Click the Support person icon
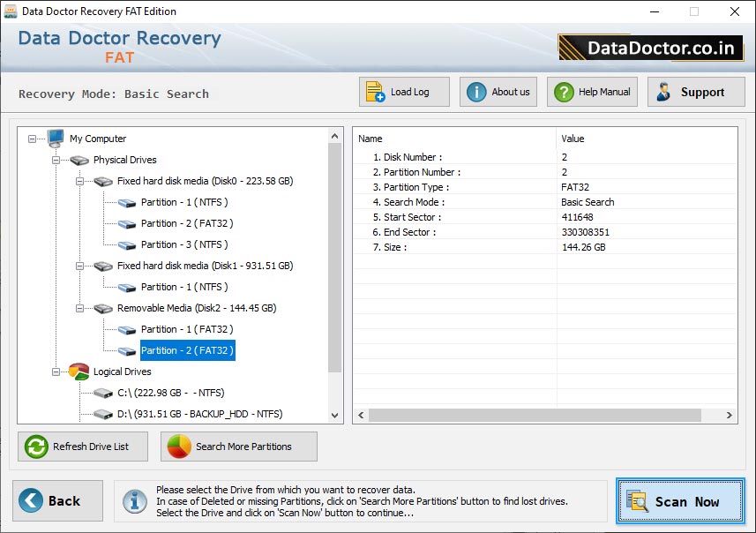This screenshot has width=756, height=533. pyautogui.click(x=664, y=92)
